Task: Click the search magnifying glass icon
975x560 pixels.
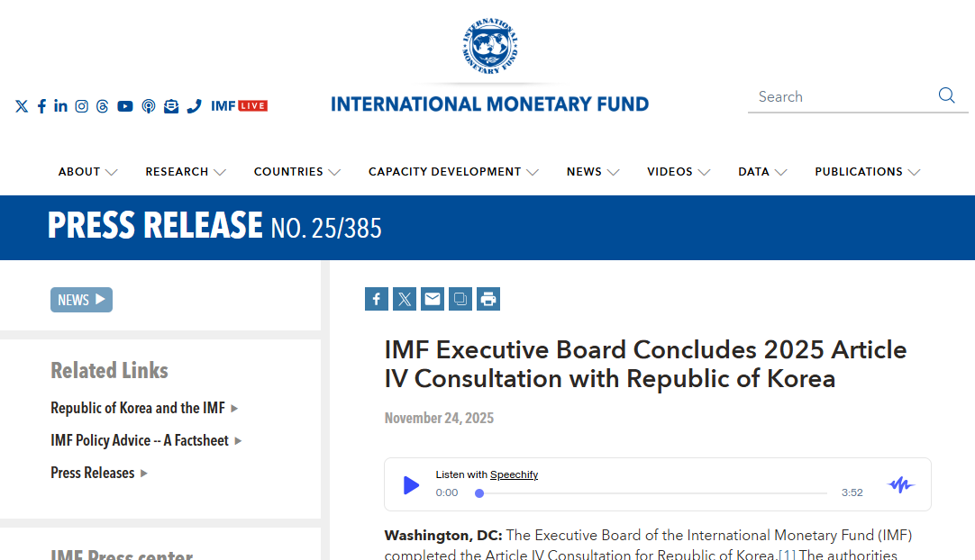Action: coord(946,96)
